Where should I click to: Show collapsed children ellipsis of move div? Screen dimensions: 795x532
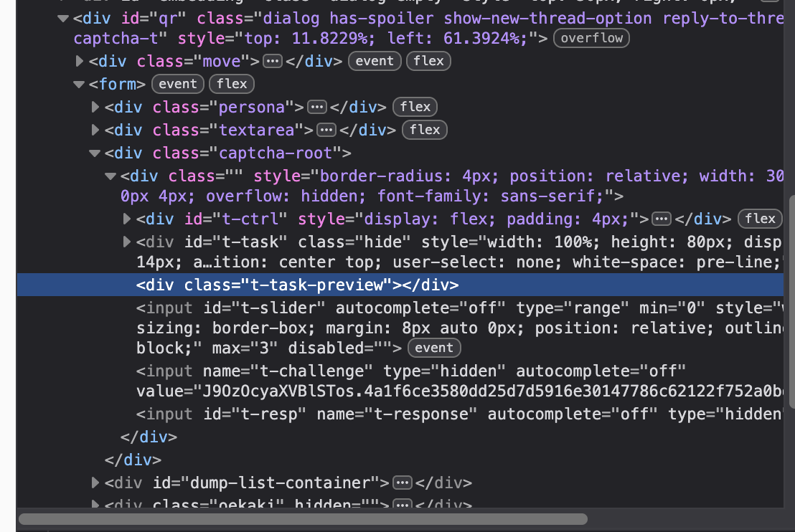[273, 62]
